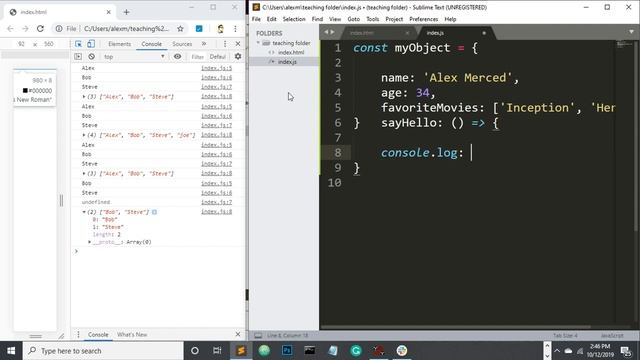Expand the four-item Joe array
The height and width of the screenshot is (360, 640).
point(84,135)
